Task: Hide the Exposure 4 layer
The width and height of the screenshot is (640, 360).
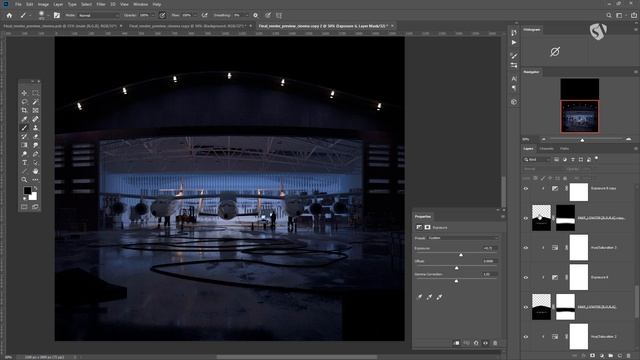Action: click(x=526, y=278)
